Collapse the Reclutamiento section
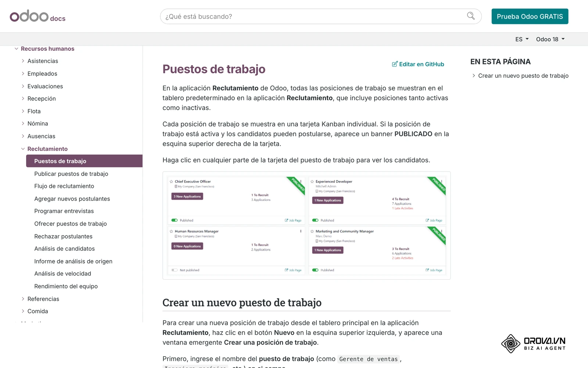The width and height of the screenshot is (588, 368). coord(23,149)
